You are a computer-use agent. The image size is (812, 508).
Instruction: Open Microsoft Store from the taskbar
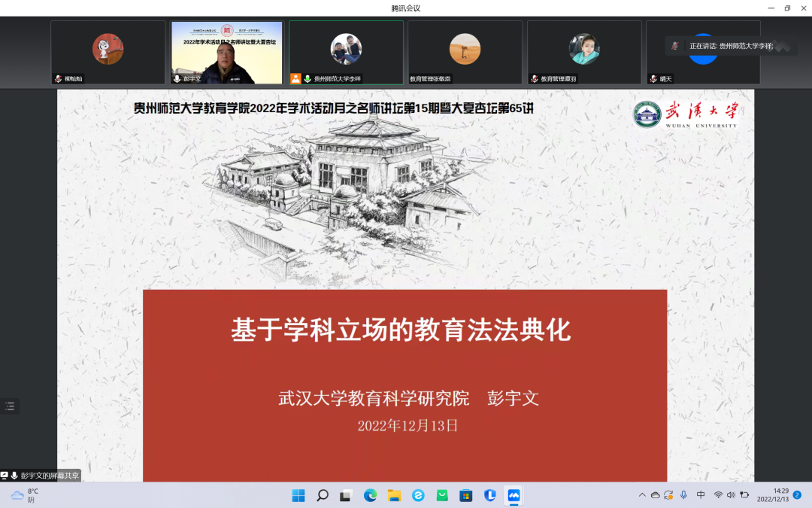466,495
